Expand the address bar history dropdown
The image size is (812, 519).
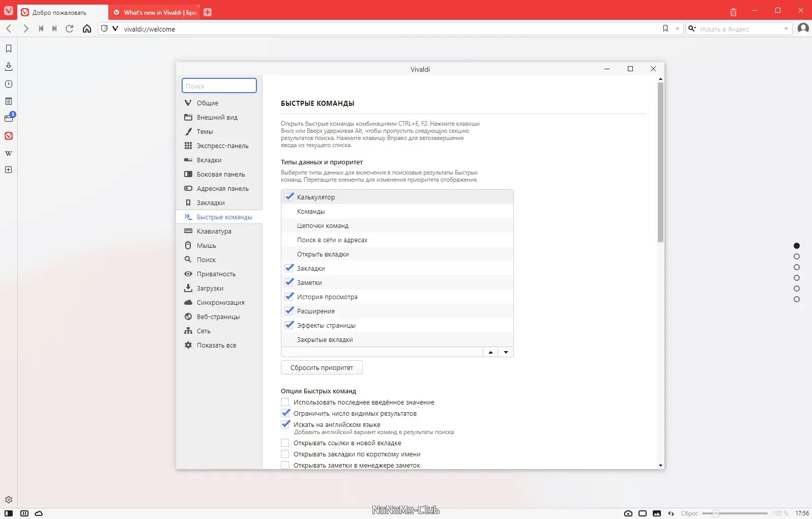pyautogui.click(x=677, y=29)
